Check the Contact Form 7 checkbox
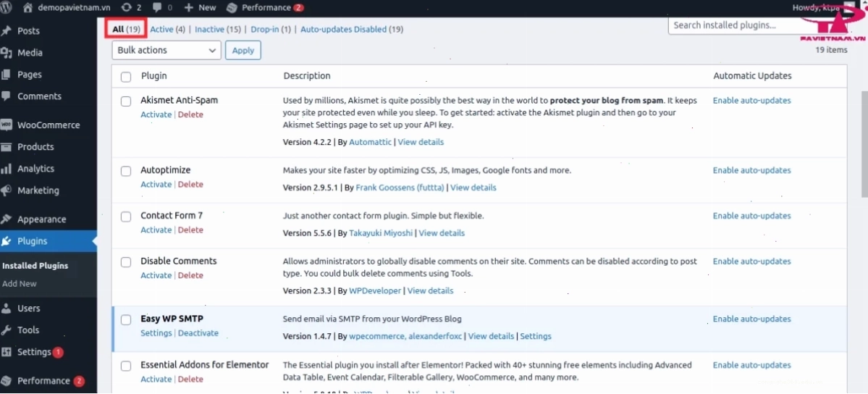 (126, 217)
